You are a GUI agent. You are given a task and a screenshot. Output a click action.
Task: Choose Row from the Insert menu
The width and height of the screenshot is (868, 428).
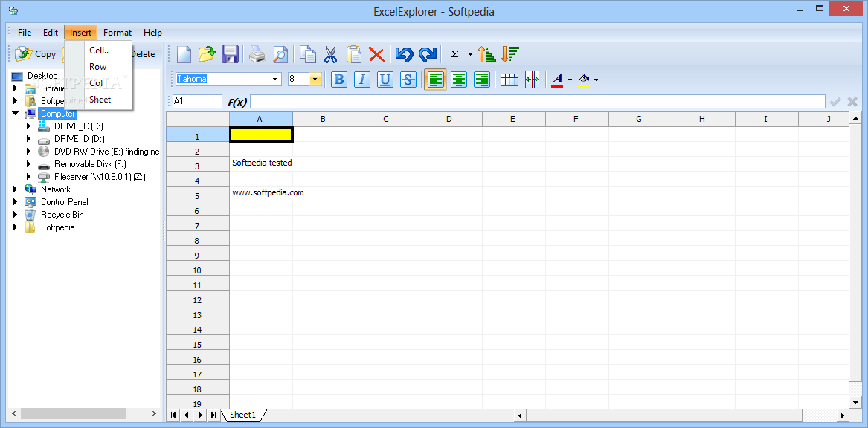pyautogui.click(x=98, y=66)
